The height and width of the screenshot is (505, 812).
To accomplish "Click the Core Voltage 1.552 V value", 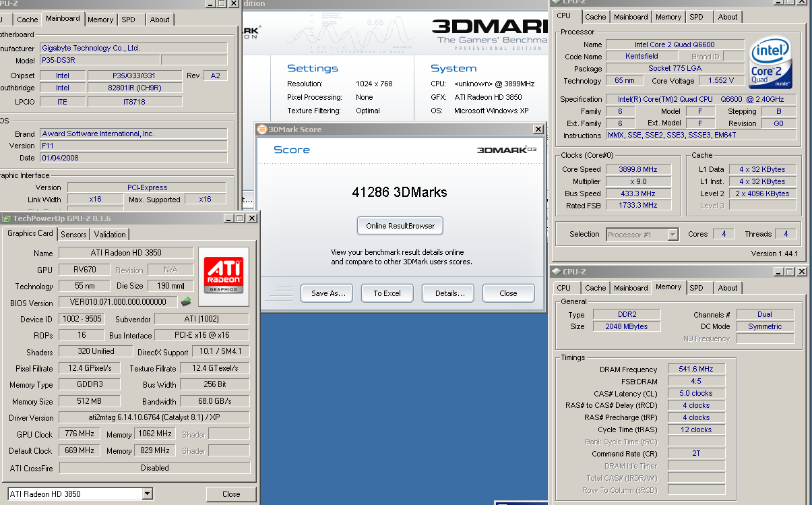I will (721, 81).
